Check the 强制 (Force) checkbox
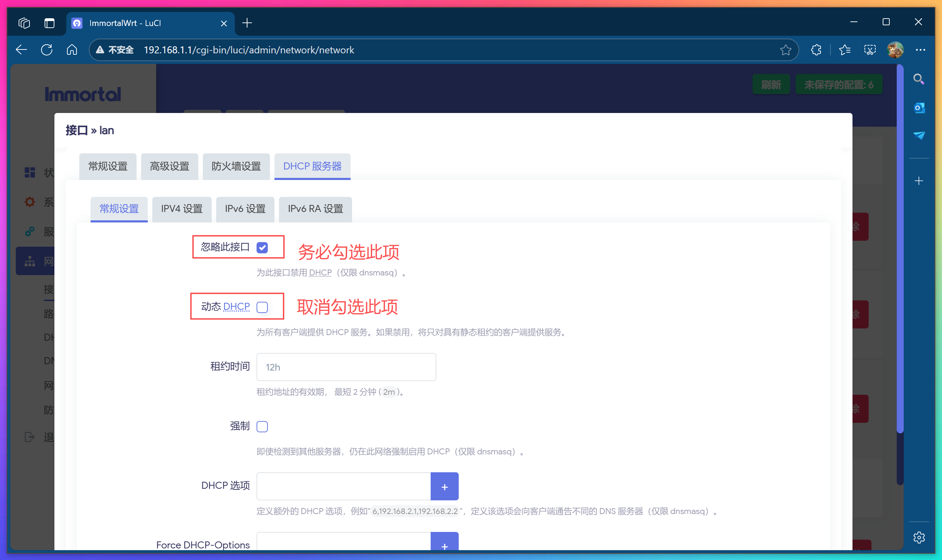The width and height of the screenshot is (942, 560). tap(262, 426)
